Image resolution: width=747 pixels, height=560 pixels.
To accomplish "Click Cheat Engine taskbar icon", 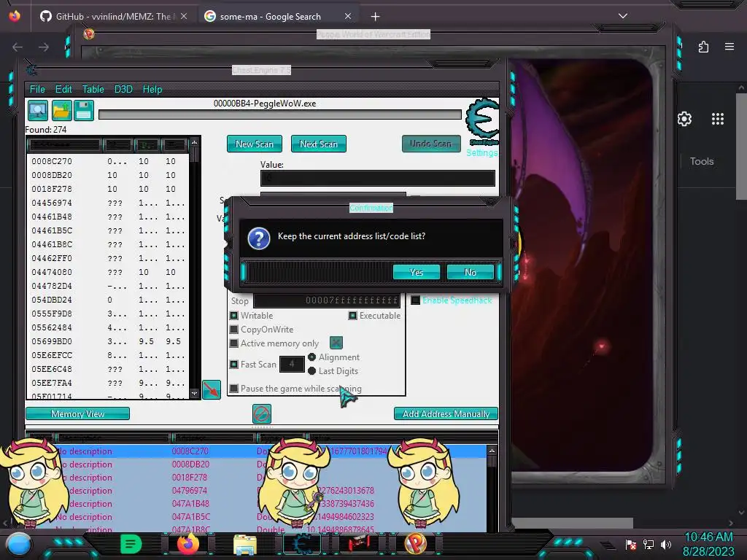I will (302, 544).
